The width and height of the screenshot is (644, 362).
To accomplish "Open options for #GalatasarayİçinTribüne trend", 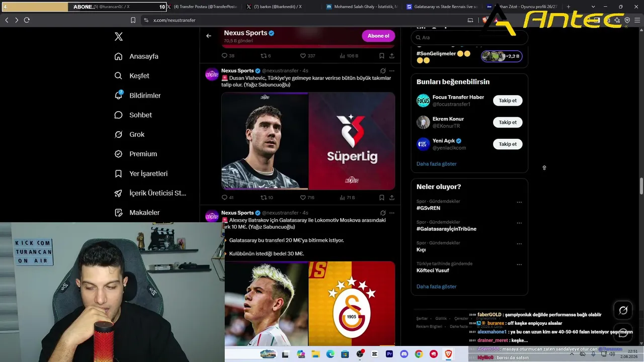I will click(x=519, y=223).
